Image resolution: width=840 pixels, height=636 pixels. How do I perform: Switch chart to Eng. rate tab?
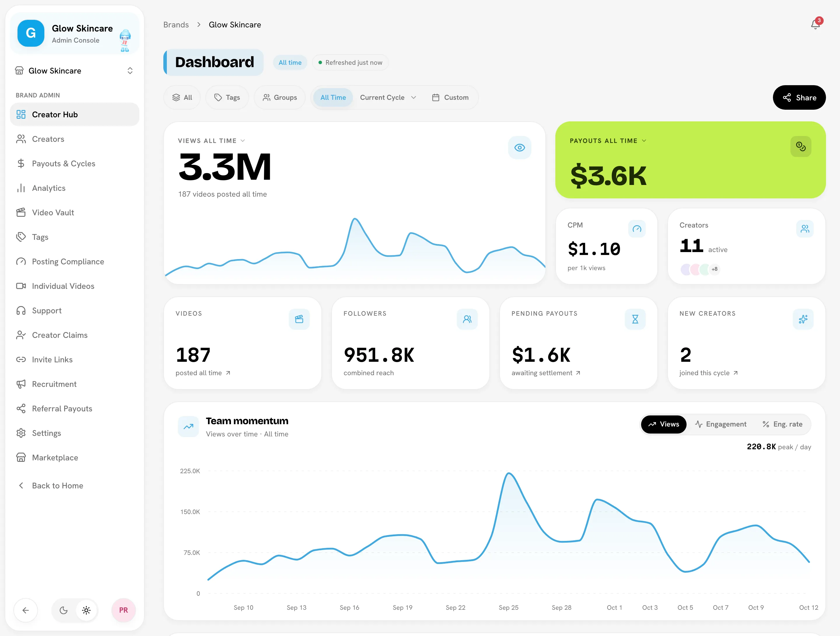[783, 424]
